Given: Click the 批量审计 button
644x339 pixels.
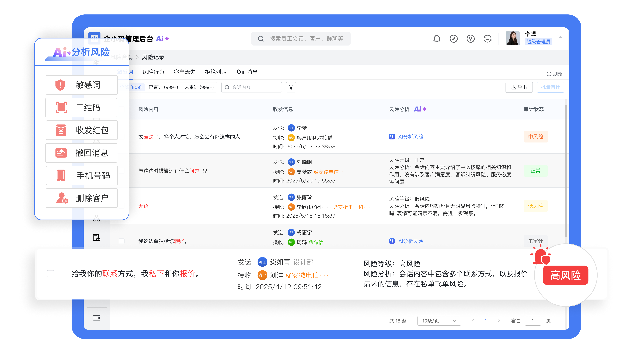Looking at the screenshot, I should pyautogui.click(x=550, y=87).
